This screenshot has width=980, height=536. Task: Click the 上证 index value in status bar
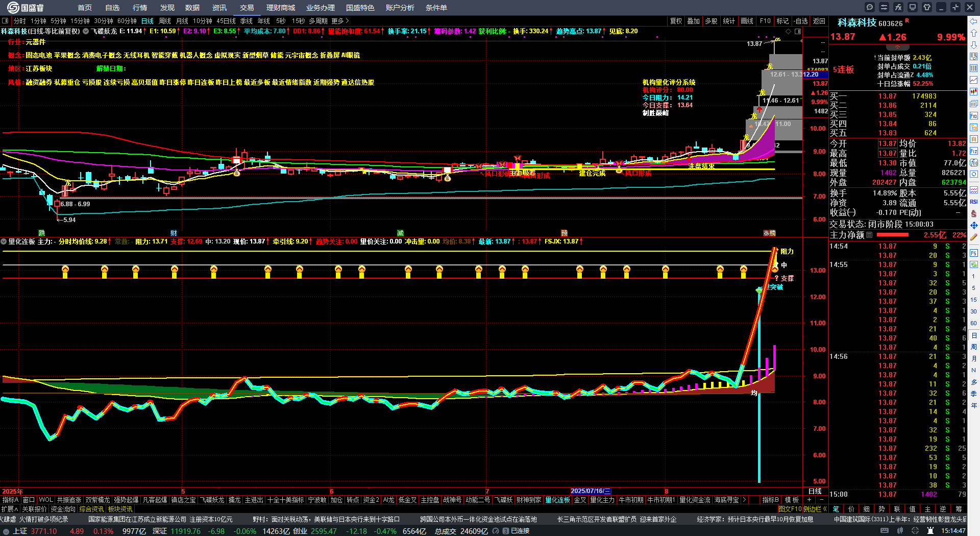tap(44, 531)
